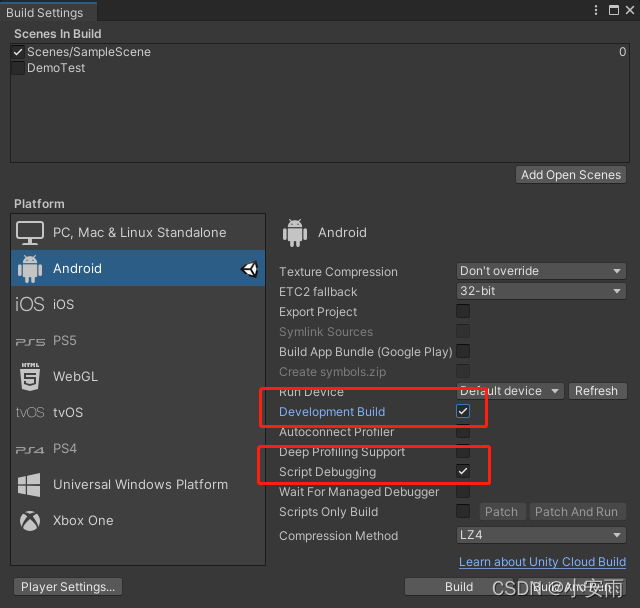Select the tvOS platform logo
The image size is (640, 608).
coord(30,413)
